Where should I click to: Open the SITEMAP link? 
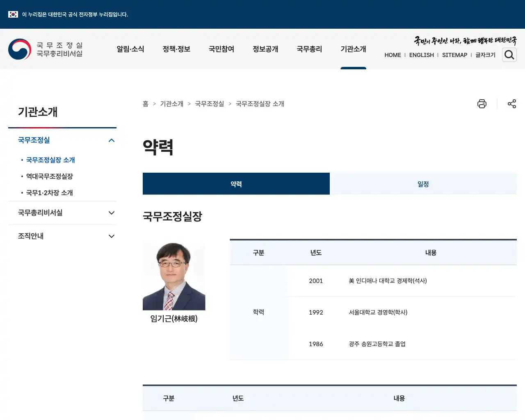point(454,55)
